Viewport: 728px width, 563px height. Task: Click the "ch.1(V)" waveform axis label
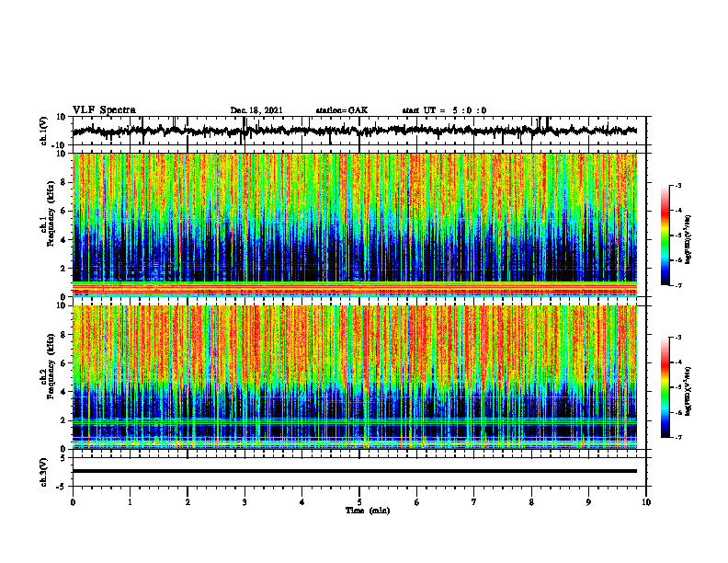(44, 131)
